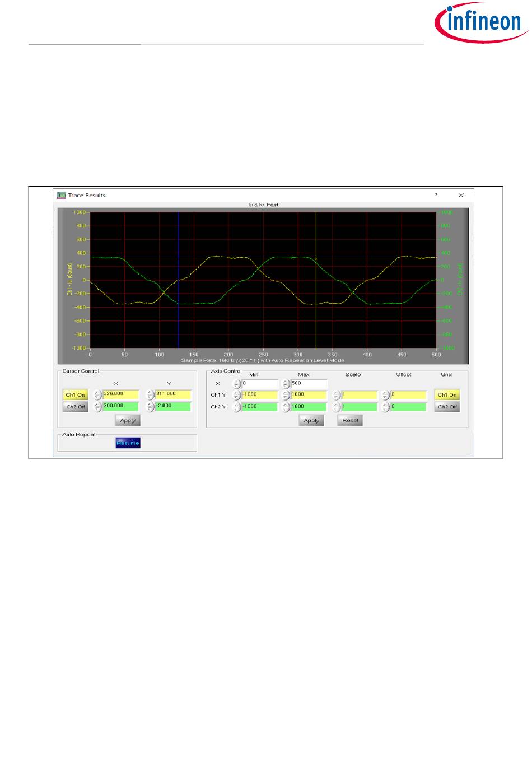Click the 'Iu & Iv_Fast' plot title
532x762 pixels.
click(x=263, y=205)
